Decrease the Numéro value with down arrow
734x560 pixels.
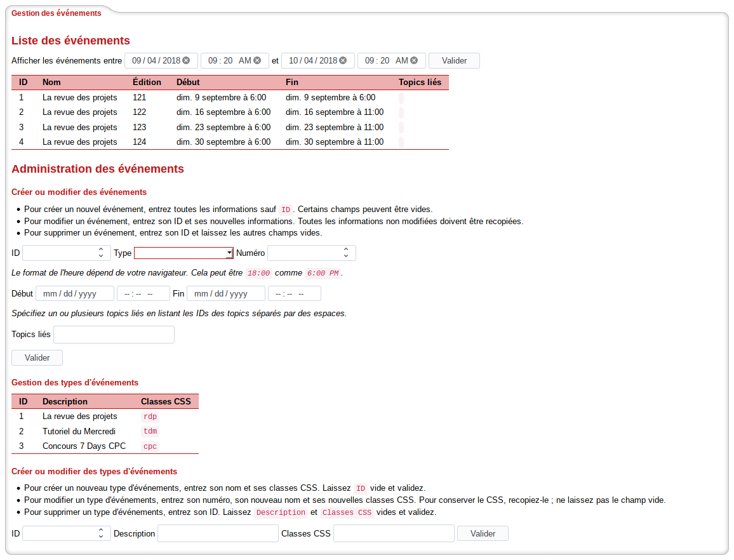(346, 256)
